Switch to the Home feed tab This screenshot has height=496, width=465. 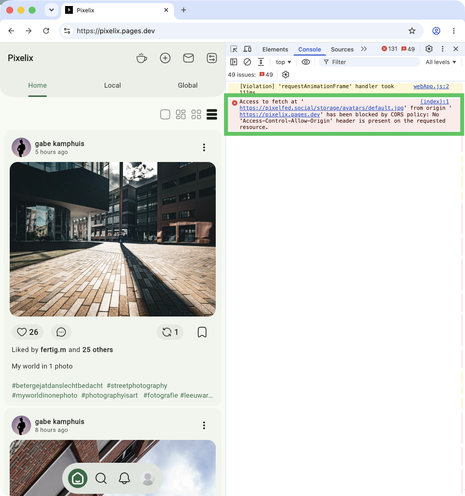tap(37, 85)
